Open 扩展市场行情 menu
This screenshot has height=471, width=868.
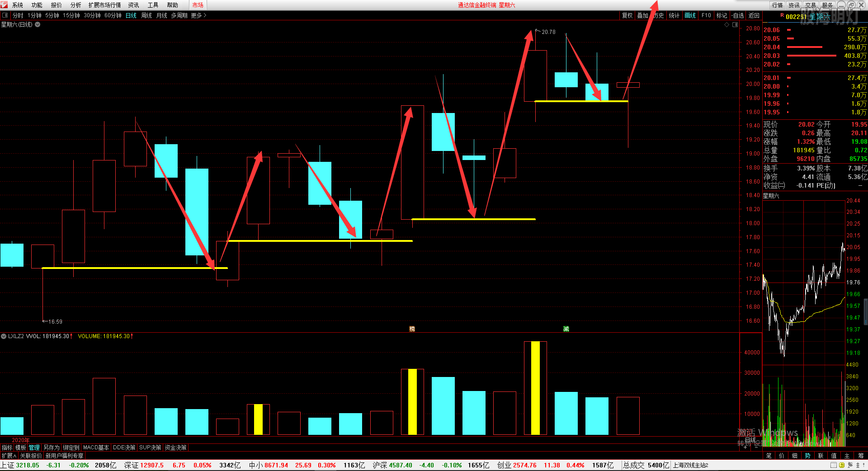[x=105, y=5]
